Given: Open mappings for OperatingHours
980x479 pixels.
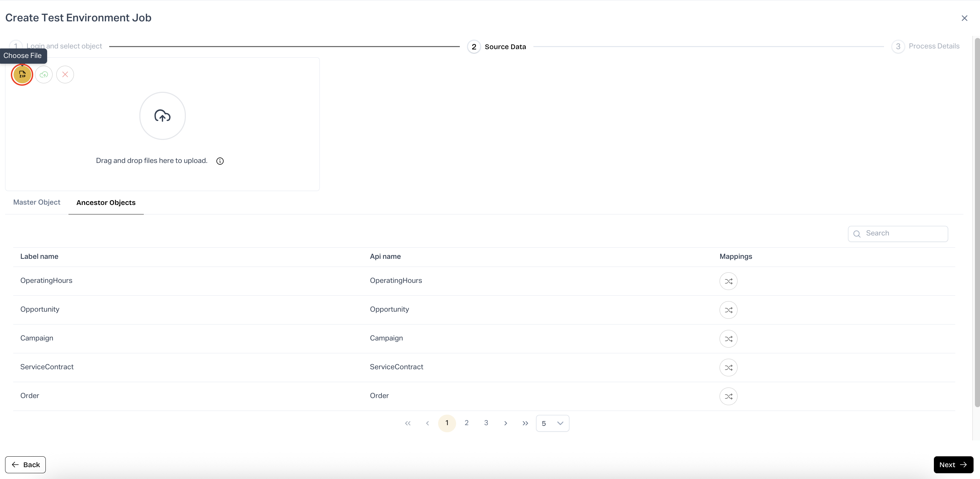Looking at the screenshot, I should pyautogui.click(x=728, y=281).
